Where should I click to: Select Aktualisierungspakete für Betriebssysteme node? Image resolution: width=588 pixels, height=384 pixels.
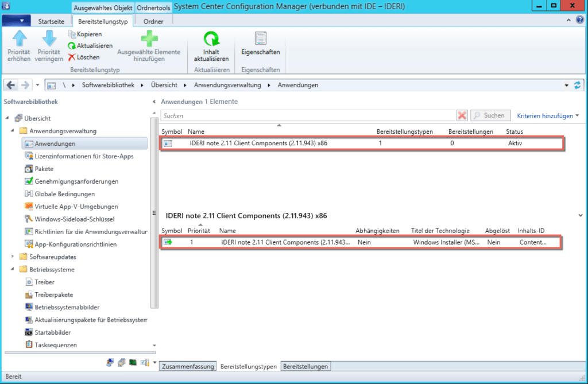pos(86,320)
